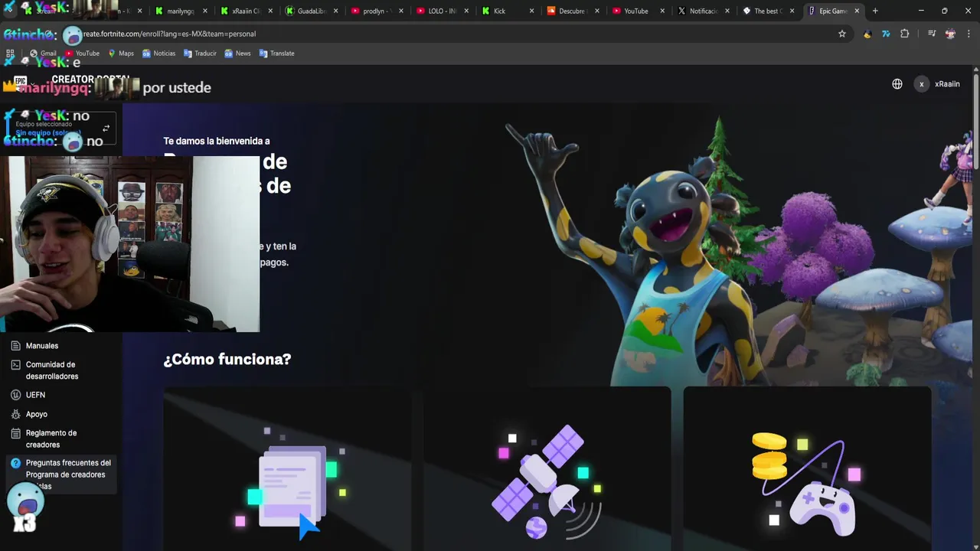
Task: Click the Manuales sidebar icon
Action: tap(15, 346)
